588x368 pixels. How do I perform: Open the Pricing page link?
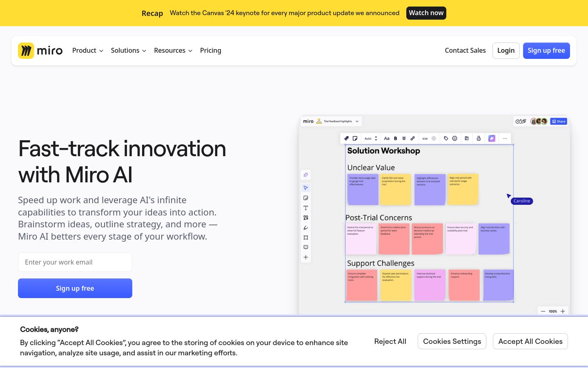(x=211, y=51)
